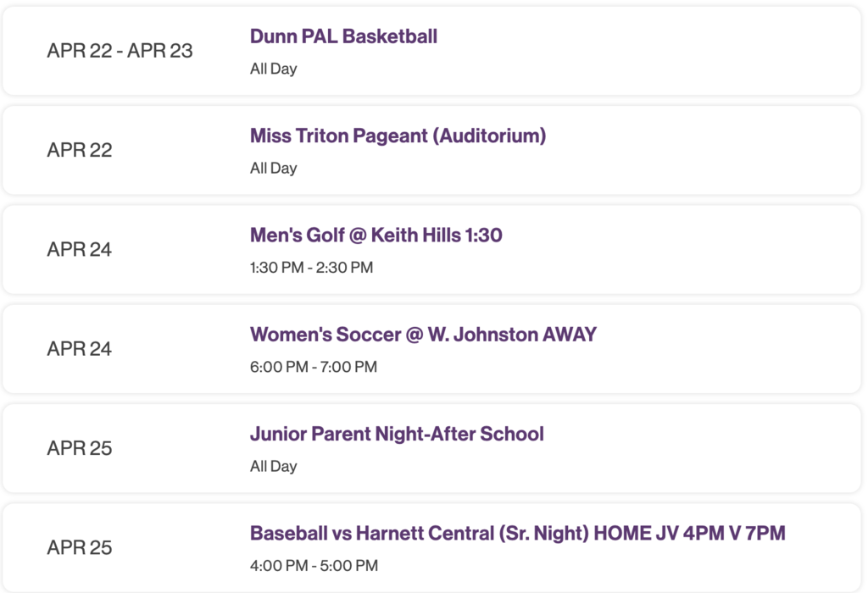Viewport: 868px width, 593px height.
Task: Click APR 25 date beside Junior Parent Night
Action: pyautogui.click(x=80, y=448)
